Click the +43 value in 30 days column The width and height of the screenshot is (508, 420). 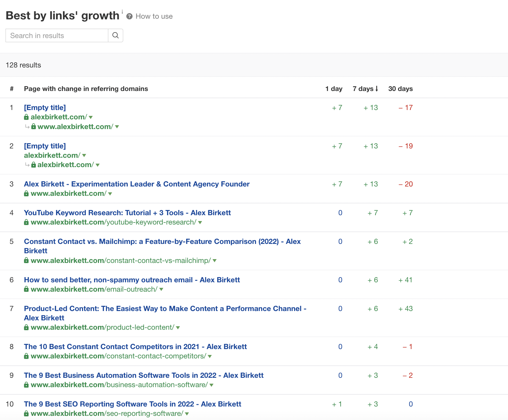pos(405,309)
